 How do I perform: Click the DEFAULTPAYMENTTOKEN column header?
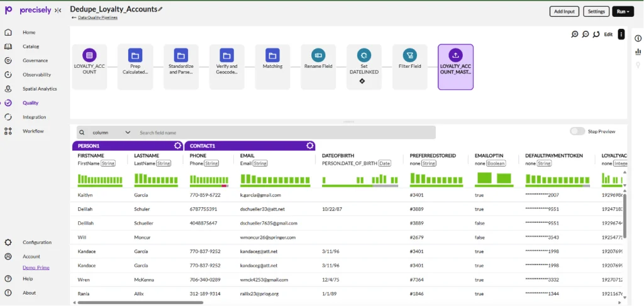(x=554, y=156)
